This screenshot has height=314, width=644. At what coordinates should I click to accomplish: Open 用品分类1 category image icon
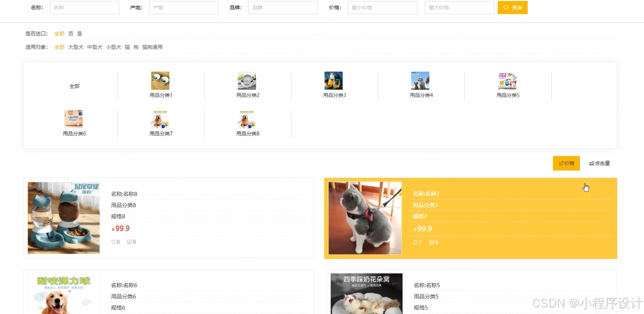click(160, 81)
